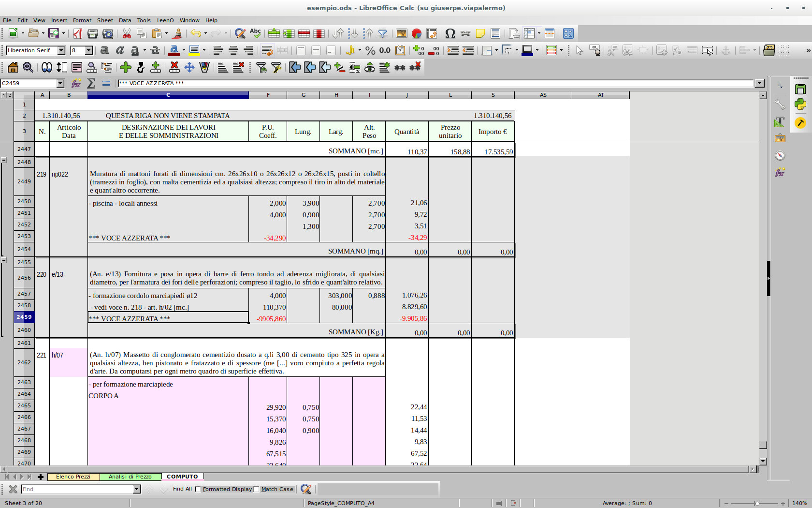Click the Italic formatting icon
812x508 pixels.
pos(120,50)
